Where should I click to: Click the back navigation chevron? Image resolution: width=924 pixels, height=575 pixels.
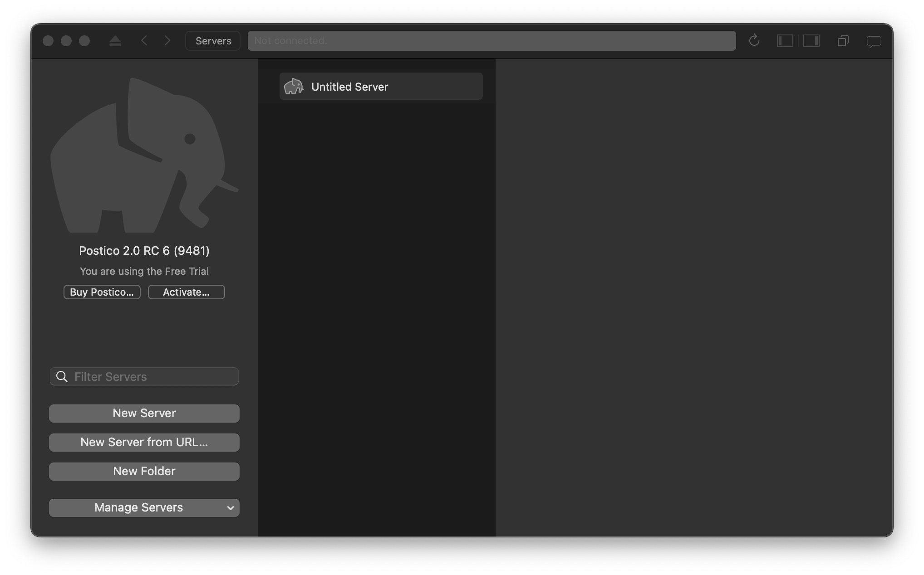[x=144, y=40]
